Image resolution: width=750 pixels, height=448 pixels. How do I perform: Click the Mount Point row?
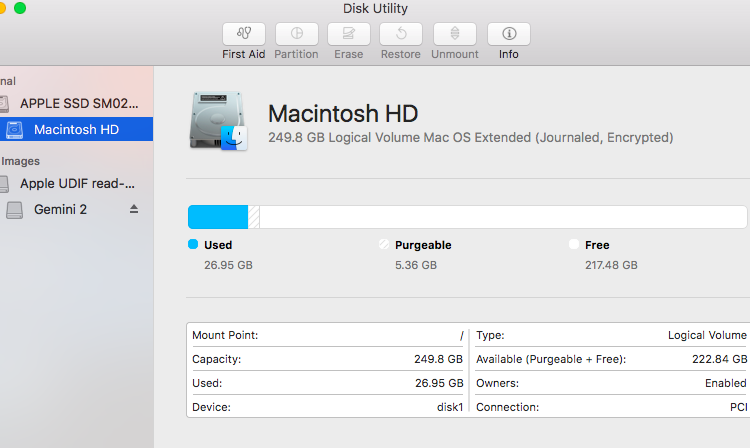(327, 336)
